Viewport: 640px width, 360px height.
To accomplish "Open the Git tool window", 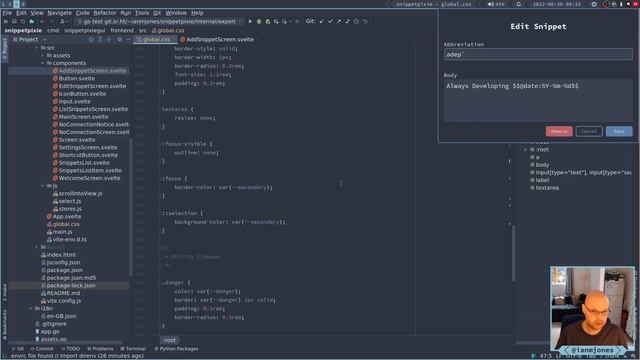I will click(18, 349).
